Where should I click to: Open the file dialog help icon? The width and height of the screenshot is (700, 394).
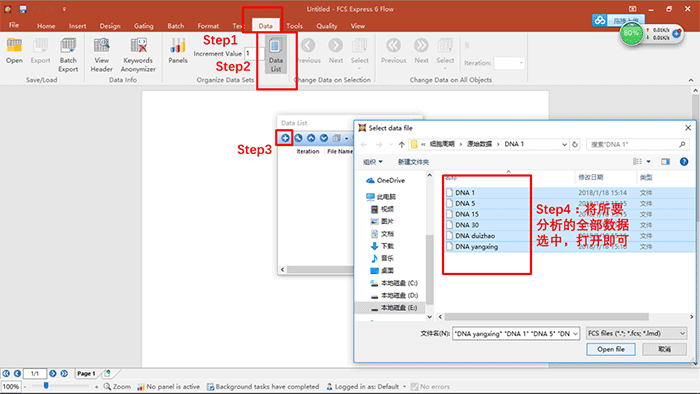(684, 162)
